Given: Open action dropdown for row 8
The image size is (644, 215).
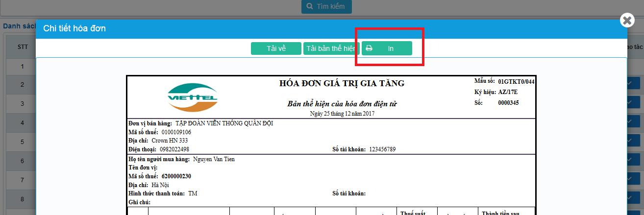Looking at the screenshot, I should (x=635, y=199).
